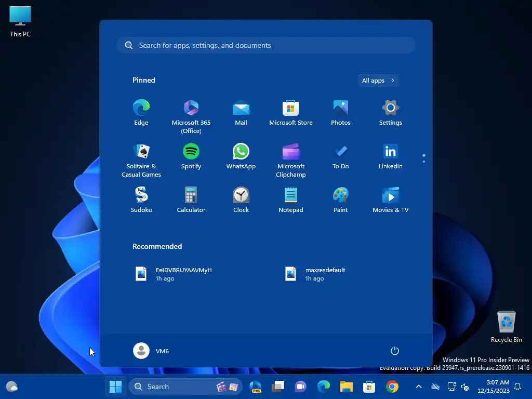This screenshot has width=532, height=399.
Task: Open Microsoft Edge from the taskbar
Action: 323,387
